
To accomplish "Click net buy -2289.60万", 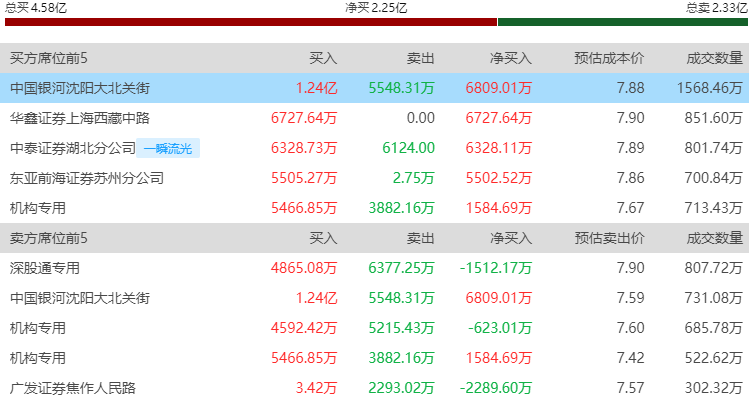I will click(x=496, y=388).
